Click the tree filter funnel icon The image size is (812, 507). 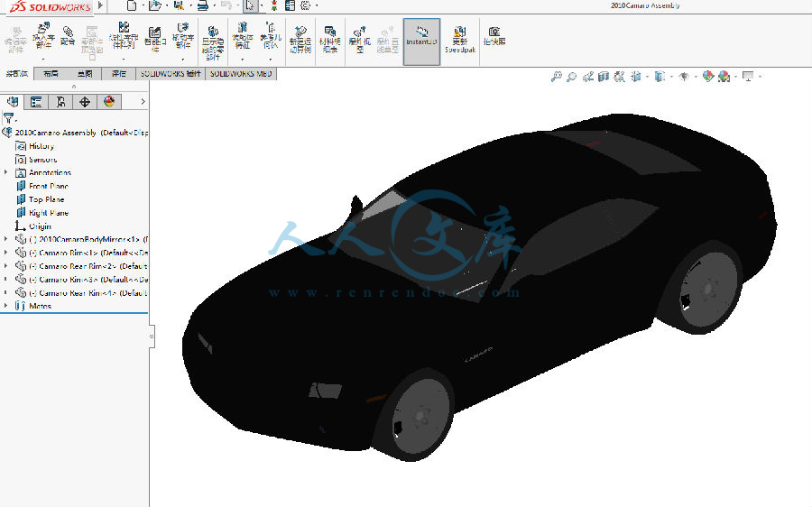[x=8, y=118]
